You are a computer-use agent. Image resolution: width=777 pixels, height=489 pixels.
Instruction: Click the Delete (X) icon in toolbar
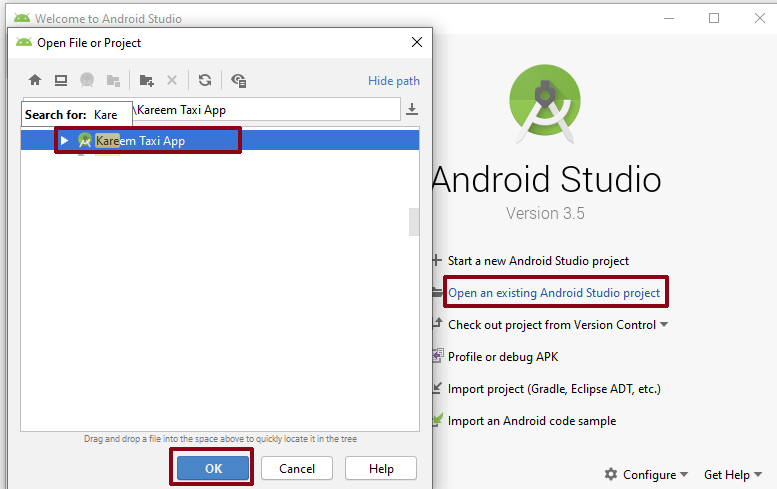tap(172, 81)
